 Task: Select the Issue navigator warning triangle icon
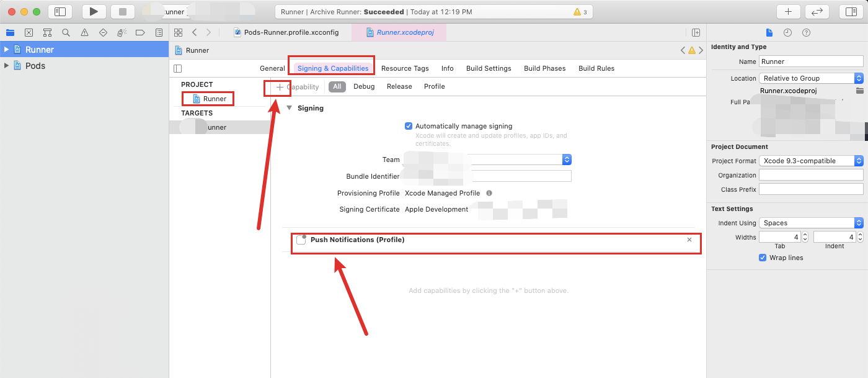[84, 32]
